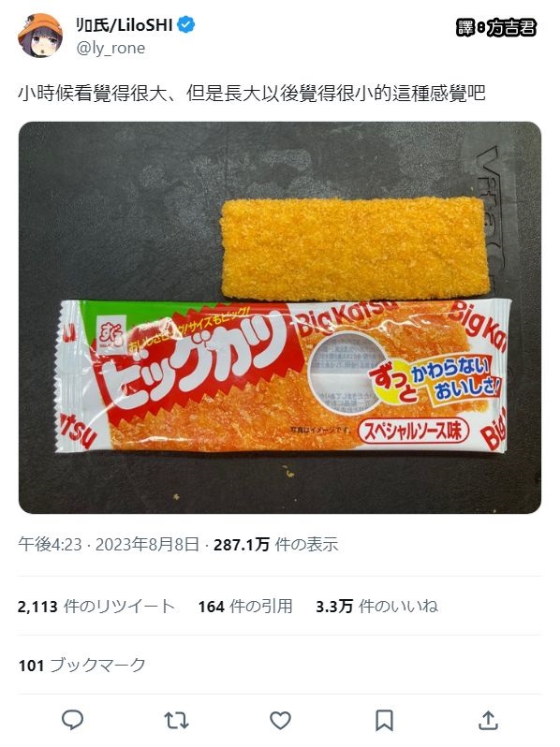Image resolution: width=560 pixels, height=747 pixels.
Task: Click the 287.1万 view count
Action: coord(276,545)
